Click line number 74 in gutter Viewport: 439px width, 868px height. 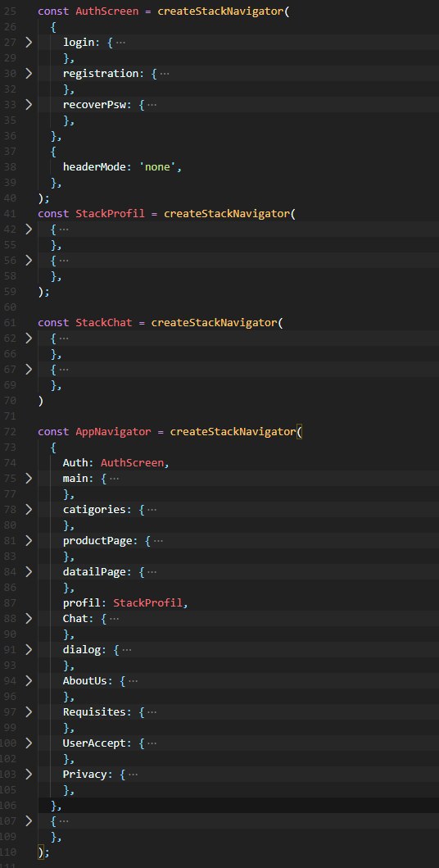[x=11, y=462]
